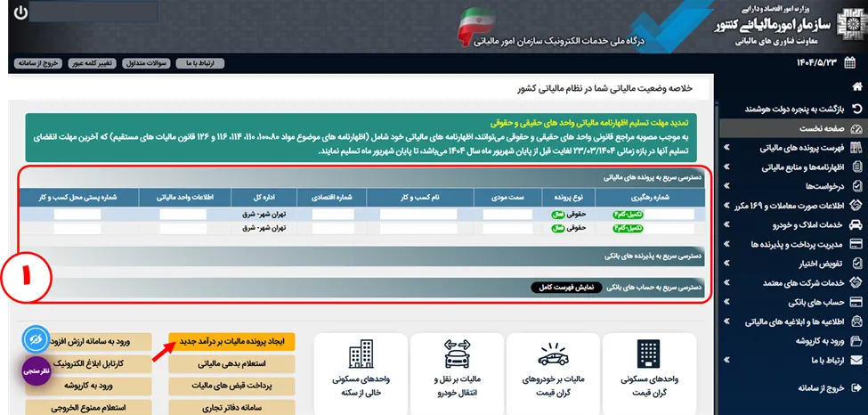Click the icon beside اطلاعیه ها و ابلاغیه های مالیاتی
Image resolution: width=868 pixels, height=415 pixels.
point(856,321)
